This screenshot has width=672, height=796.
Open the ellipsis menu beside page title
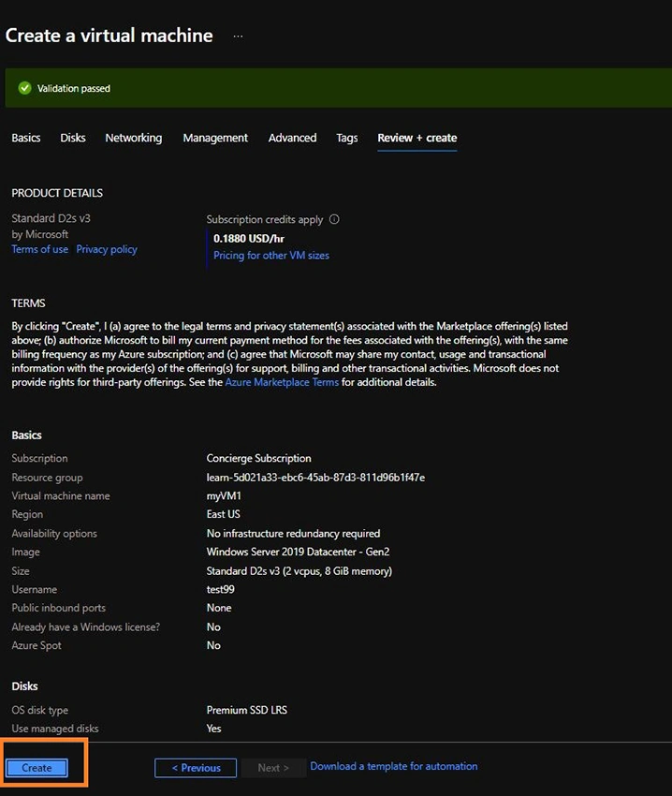[x=238, y=36]
